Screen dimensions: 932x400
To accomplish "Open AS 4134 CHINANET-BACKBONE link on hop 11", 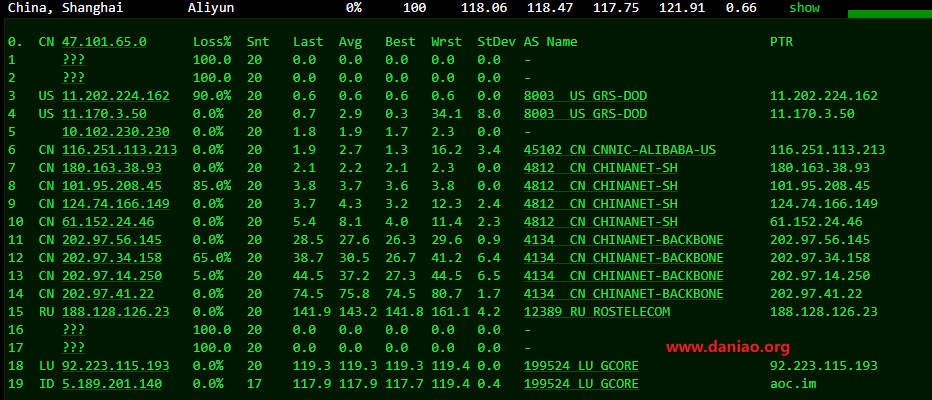I will tap(624, 240).
